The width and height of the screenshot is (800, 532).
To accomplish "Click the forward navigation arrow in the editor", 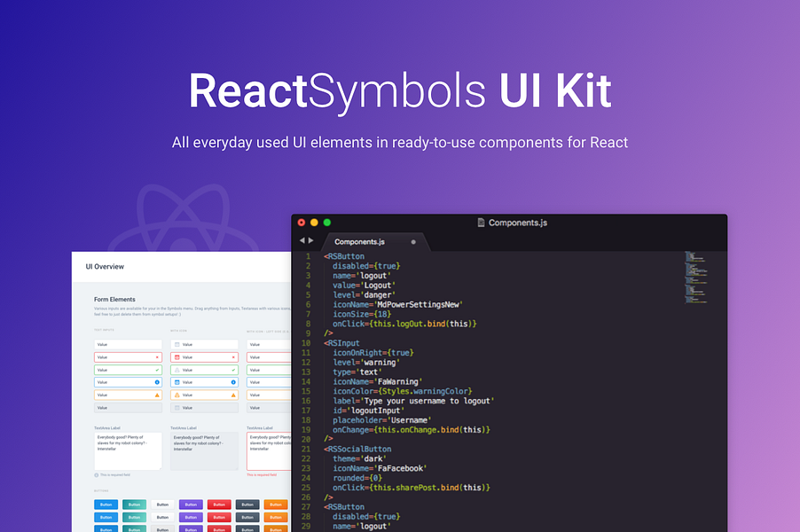I will pyautogui.click(x=310, y=240).
